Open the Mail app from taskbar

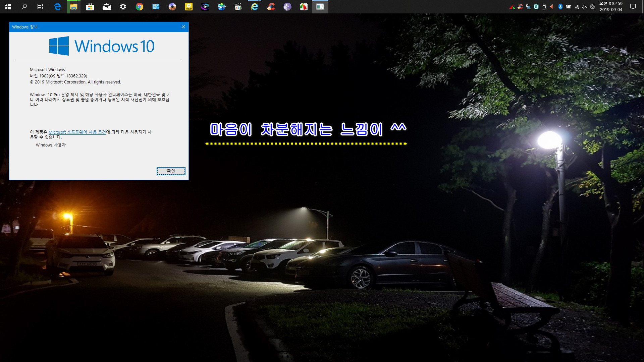pyautogui.click(x=107, y=7)
